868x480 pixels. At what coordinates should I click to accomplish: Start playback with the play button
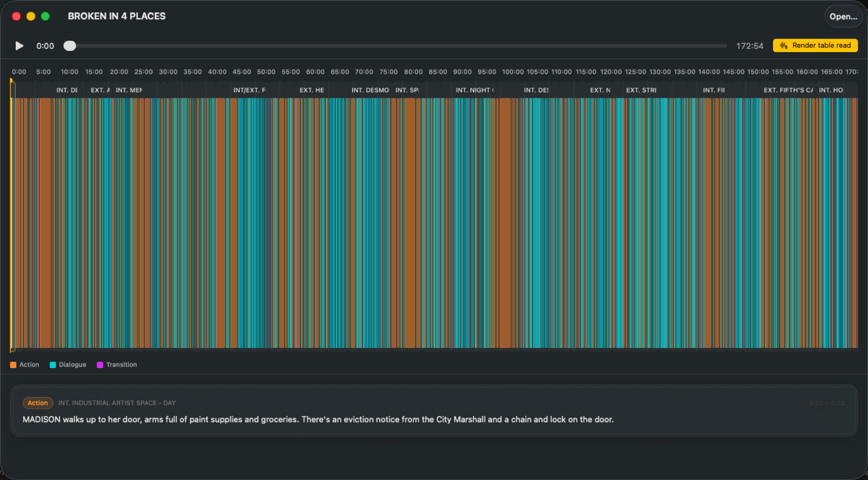point(20,46)
